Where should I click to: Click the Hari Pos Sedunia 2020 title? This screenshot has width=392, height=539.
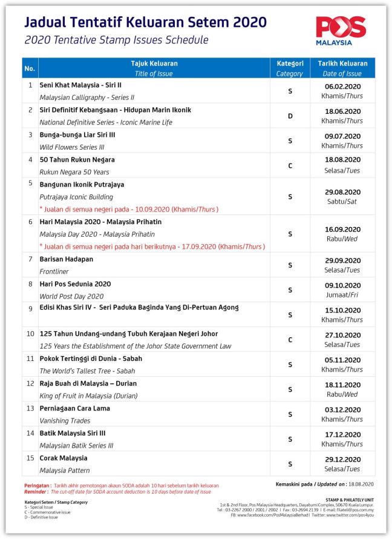(75, 284)
